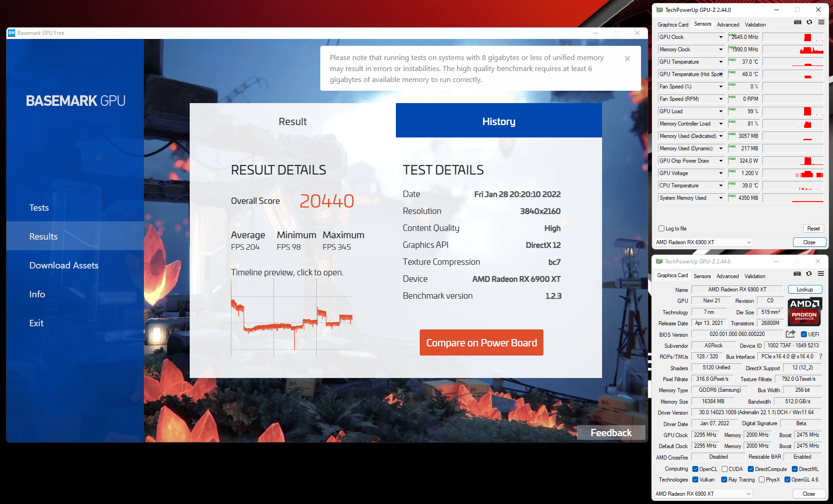Click GPU-Z icon in lower window title bar
The width and height of the screenshot is (833, 504).
coord(659,262)
